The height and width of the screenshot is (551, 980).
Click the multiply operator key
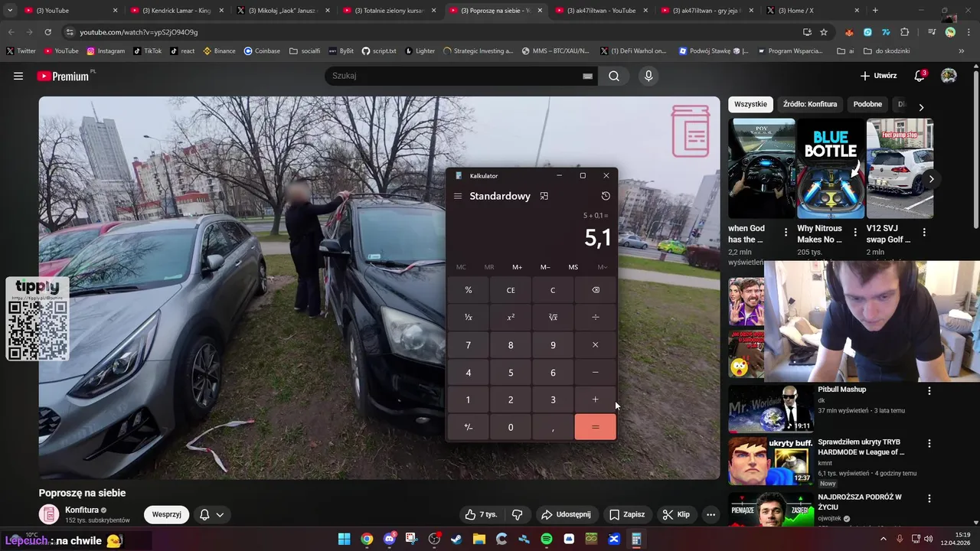click(596, 345)
